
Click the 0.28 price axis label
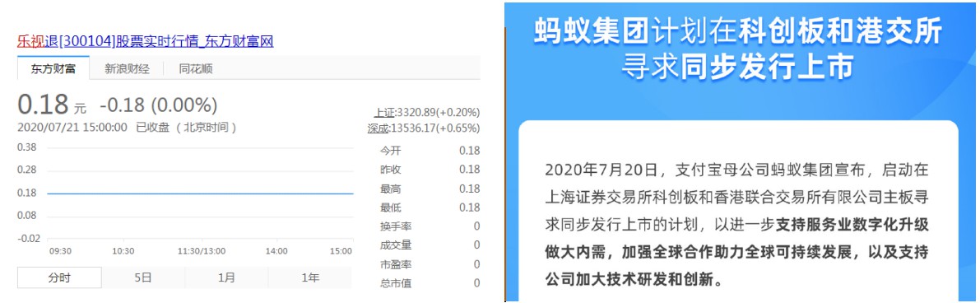click(27, 170)
